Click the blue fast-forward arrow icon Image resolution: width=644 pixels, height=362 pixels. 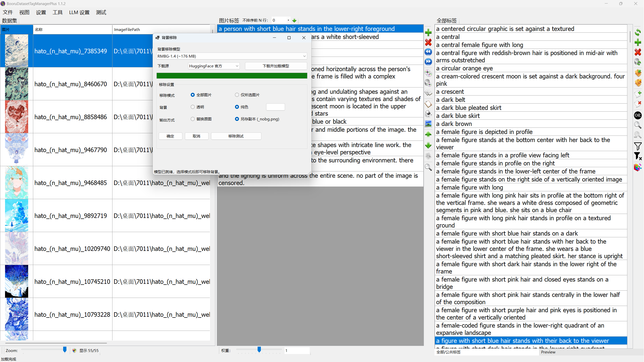[x=428, y=62]
